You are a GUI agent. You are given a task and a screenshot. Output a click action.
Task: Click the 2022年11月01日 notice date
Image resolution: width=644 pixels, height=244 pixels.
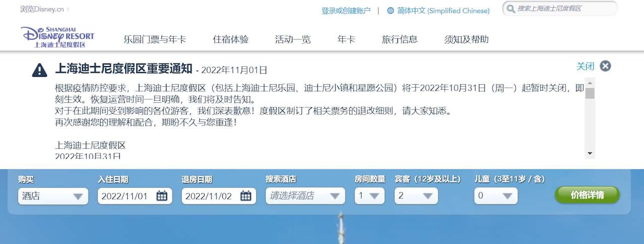(234, 70)
